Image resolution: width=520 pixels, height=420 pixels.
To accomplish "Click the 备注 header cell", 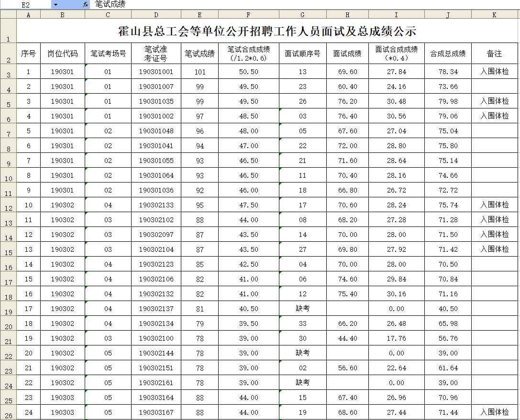I will click(x=495, y=54).
